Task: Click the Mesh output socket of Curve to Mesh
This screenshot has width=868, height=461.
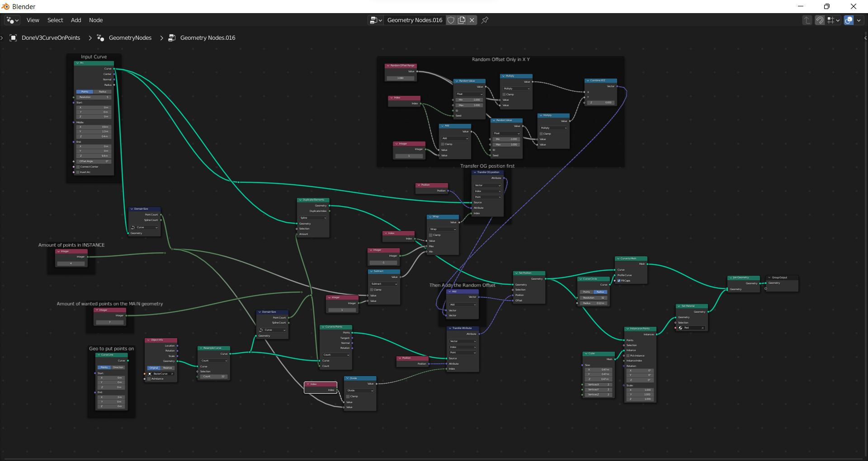Action: (647, 264)
